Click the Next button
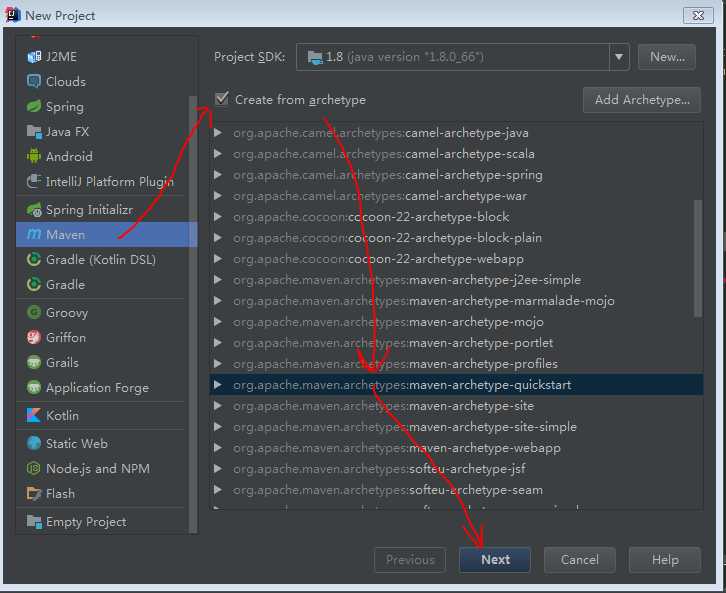Viewport: 726px width, 593px height. [x=495, y=560]
